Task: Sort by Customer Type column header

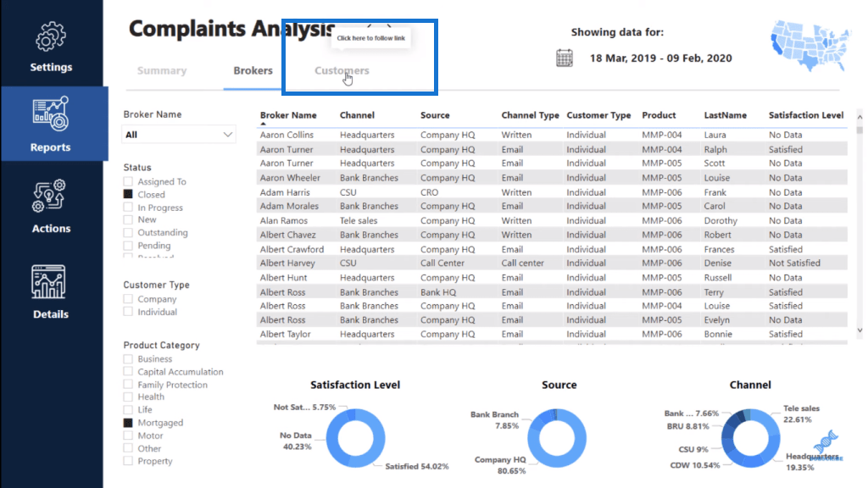Action: point(598,115)
